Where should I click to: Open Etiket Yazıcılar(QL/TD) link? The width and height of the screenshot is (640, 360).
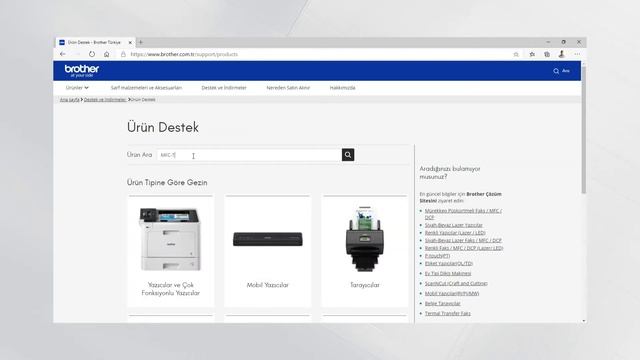449,264
